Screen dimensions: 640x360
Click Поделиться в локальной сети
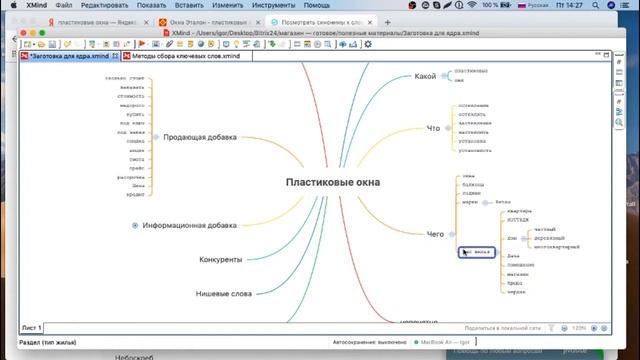coord(502,328)
